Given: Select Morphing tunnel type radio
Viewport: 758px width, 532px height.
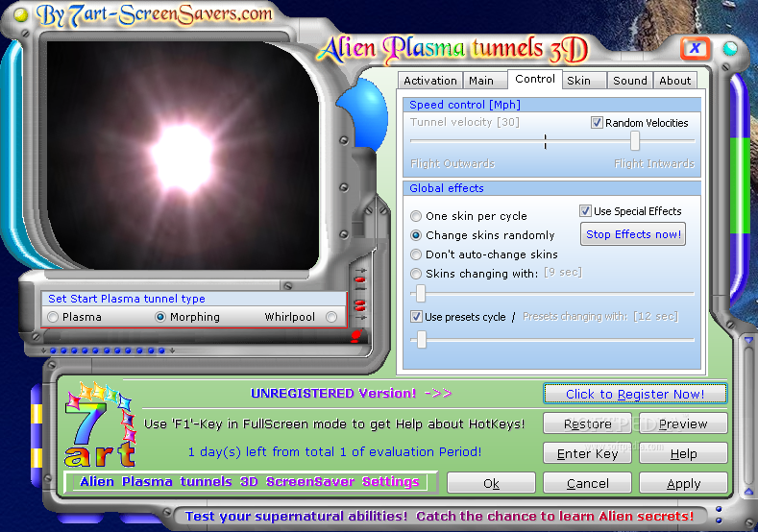Looking at the screenshot, I should pyautogui.click(x=160, y=317).
